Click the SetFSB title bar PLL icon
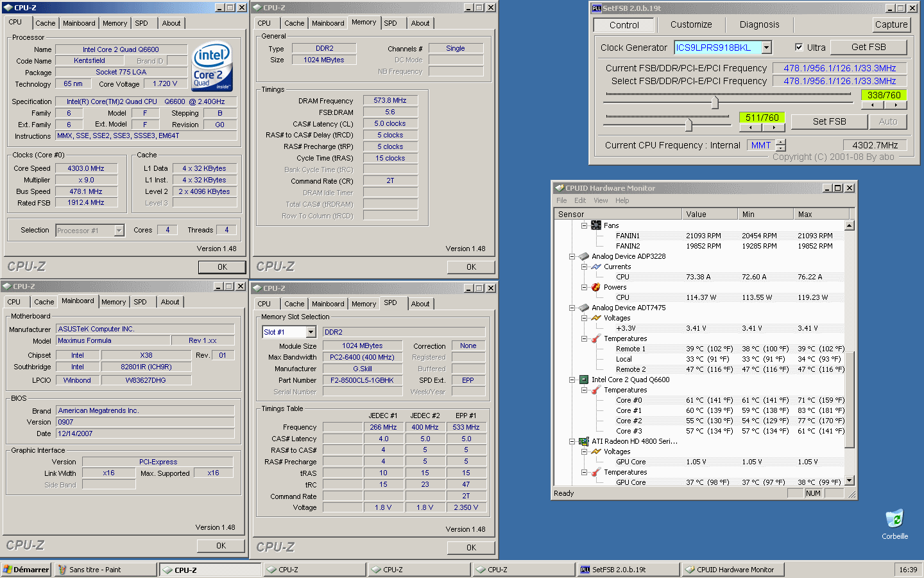Screen dimensions: 924x578 click(x=597, y=8)
